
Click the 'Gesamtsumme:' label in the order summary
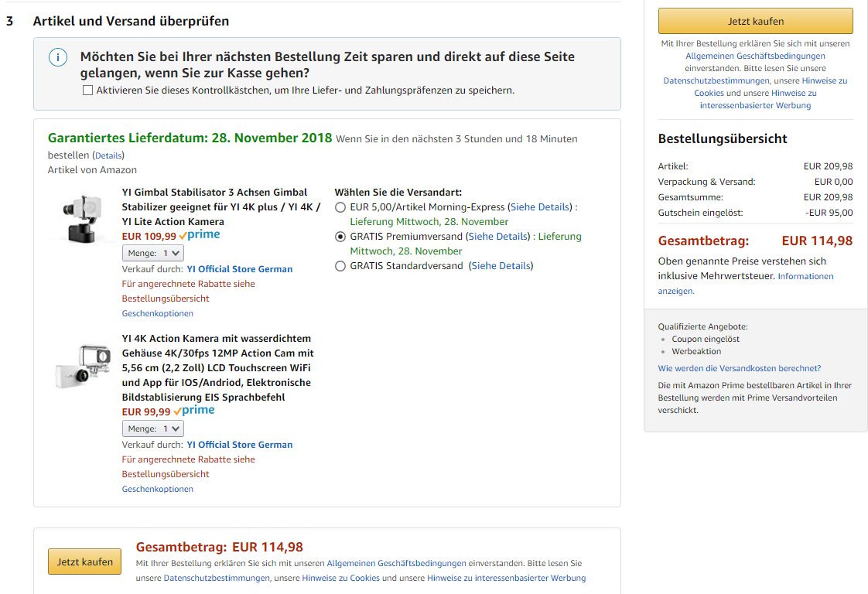tap(690, 197)
